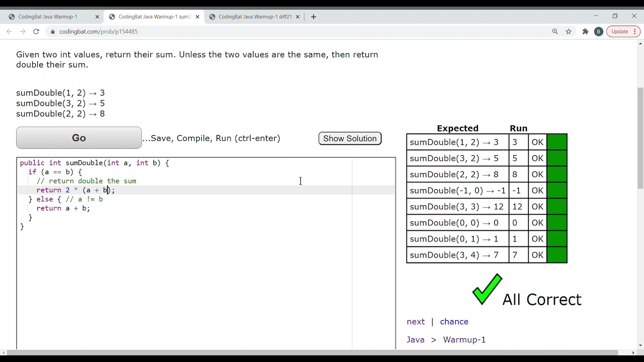
Task: Close the Warmup-1 diff21 tab
Action: click(297, 17)
